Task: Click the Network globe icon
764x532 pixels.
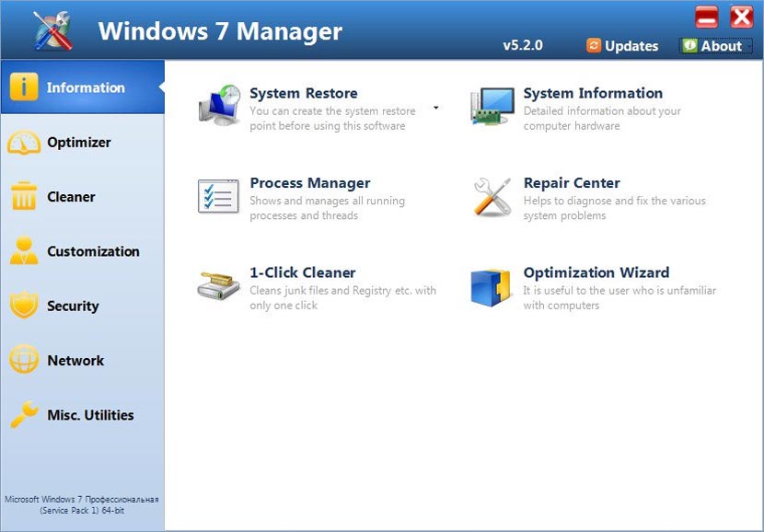Action: click(x=23, y=360)
